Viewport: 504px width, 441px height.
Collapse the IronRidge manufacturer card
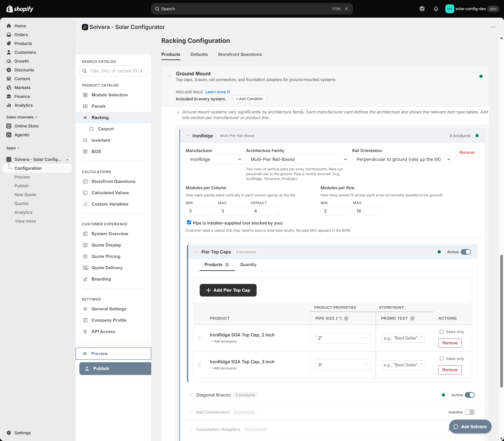point(187,136)
